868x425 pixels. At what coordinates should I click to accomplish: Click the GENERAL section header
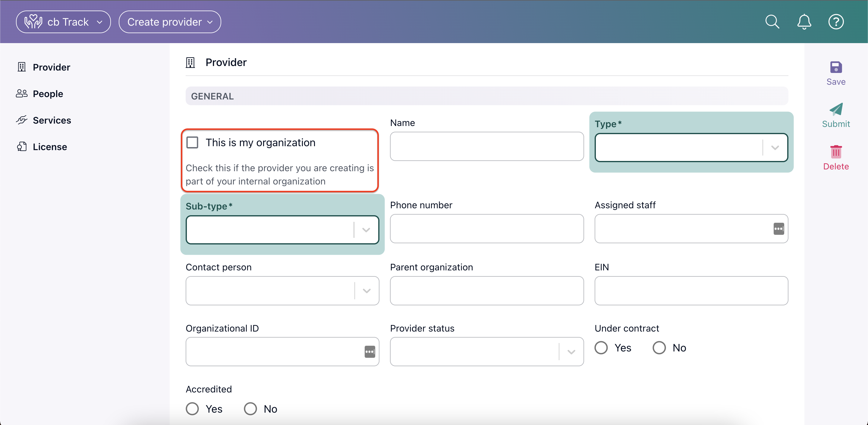pos(486,96)
